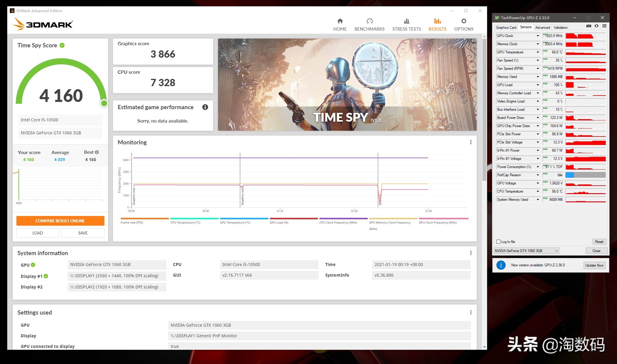Open the Memory Used sensor dropdown
Image resolution: width=617 pixels, height=364 pixels.
[538, 77]
